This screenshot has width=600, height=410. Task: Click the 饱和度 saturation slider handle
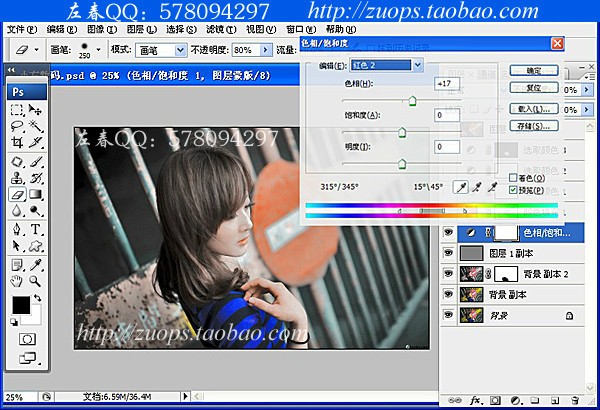[402, 132]
